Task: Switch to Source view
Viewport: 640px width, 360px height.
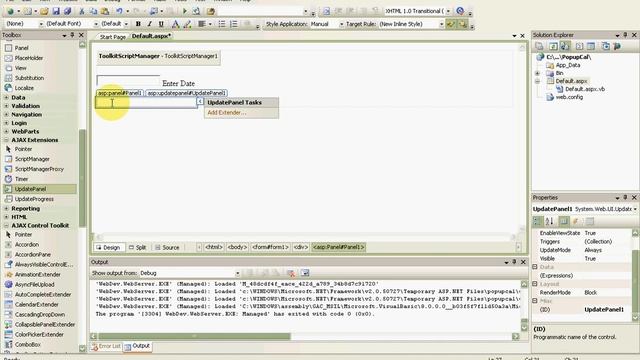Action: point(167,247)
